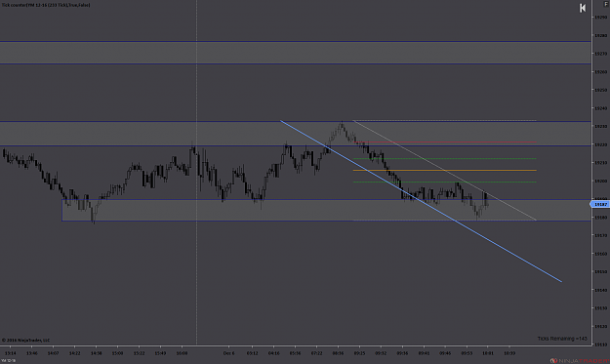
Task: Click the 19150 price axis label
Action: pyautogui.click(x=600, y=271)
